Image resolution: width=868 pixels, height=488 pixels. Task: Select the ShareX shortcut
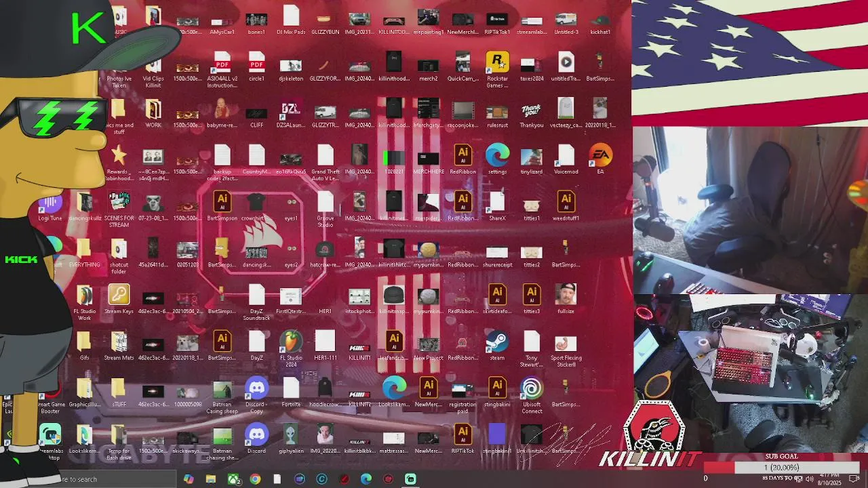pyautogui.click(x=497, y=203)
